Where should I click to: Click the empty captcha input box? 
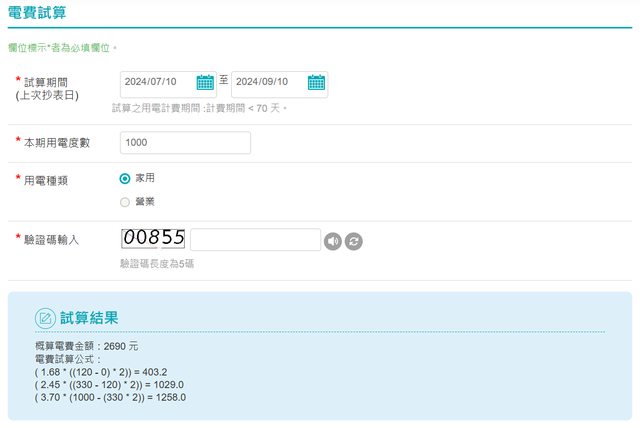point(255,240)
